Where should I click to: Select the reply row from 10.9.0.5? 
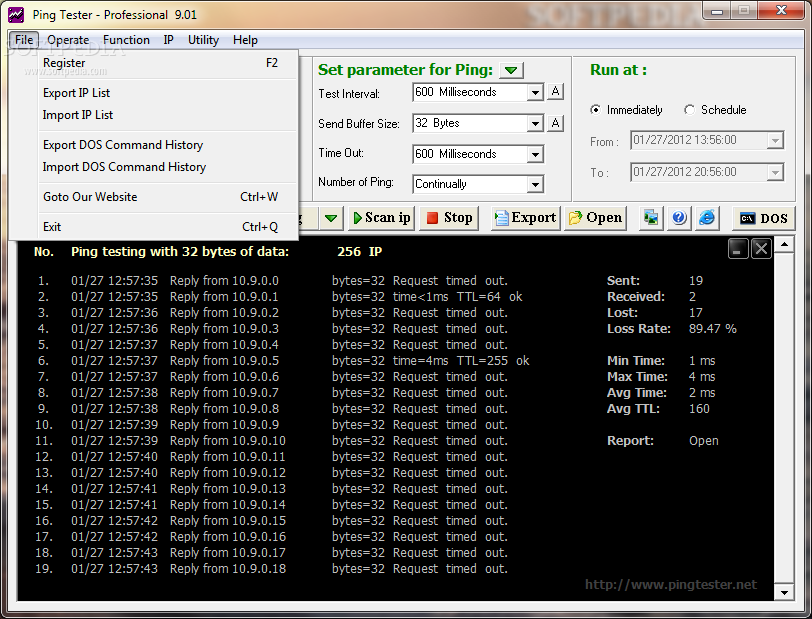click(283, 361)
